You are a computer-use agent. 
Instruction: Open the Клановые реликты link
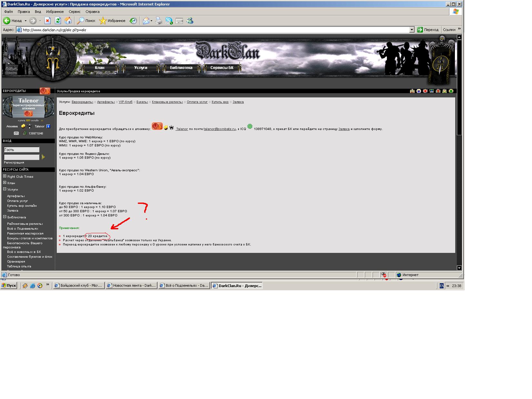(167, 102)
